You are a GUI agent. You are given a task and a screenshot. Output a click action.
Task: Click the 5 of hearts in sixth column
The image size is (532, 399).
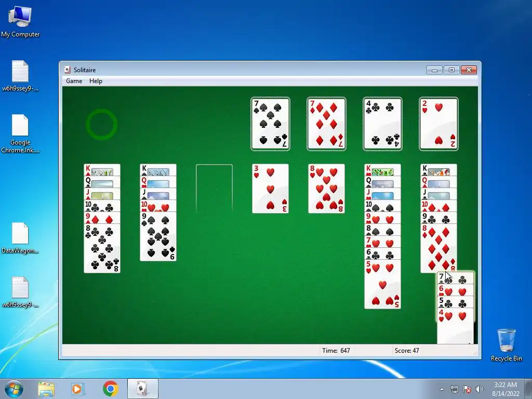(382, 284)
